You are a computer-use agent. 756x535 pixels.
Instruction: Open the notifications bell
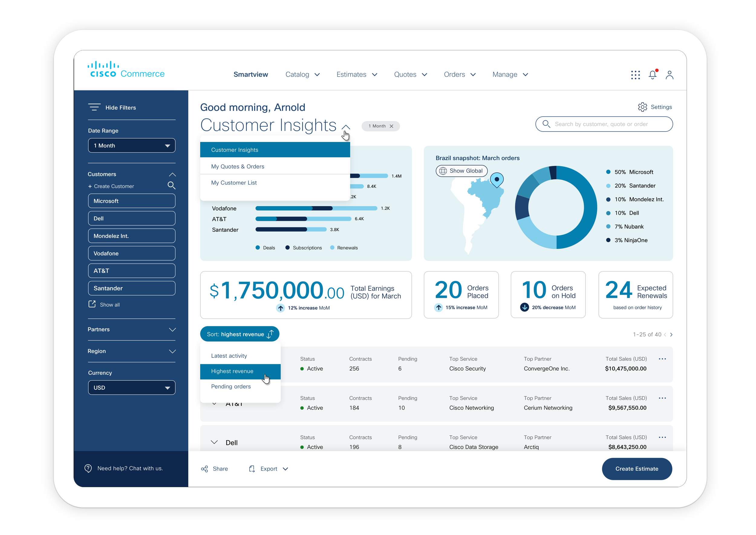coord(653,75)
